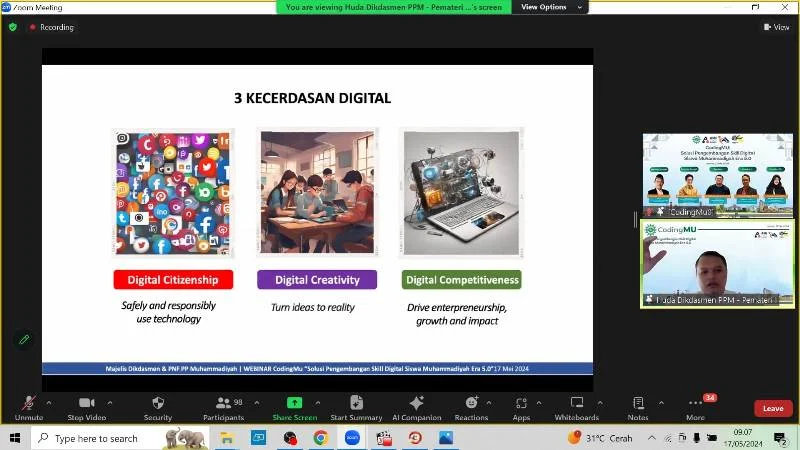
Task: Click the laptop gadgets image
Action: click(x=461, y=193)
